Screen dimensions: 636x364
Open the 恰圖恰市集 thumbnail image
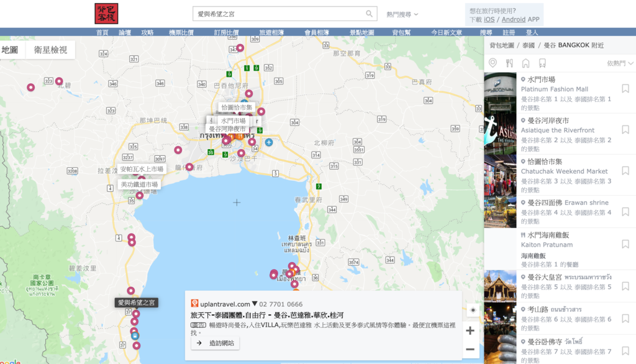500,175
